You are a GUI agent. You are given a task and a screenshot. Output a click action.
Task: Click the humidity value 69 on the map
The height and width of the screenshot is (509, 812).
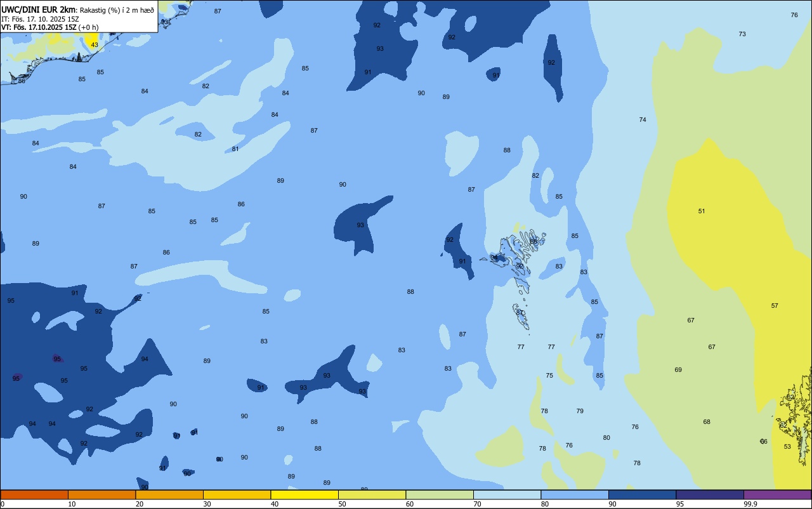tap(678, 370)
